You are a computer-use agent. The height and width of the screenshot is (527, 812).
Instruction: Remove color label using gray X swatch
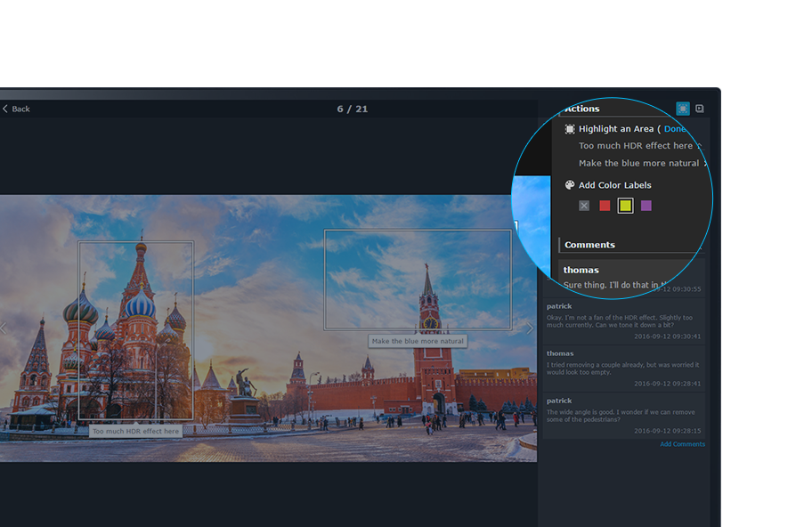584,206
